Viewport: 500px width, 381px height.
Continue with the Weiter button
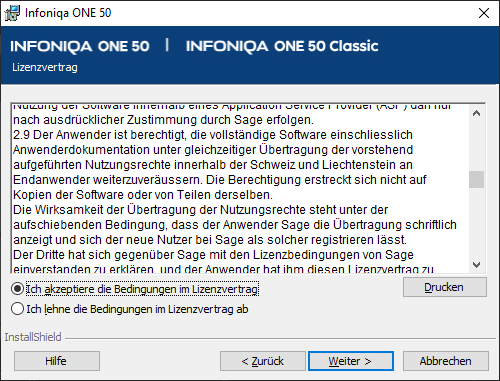coord(351,361)
